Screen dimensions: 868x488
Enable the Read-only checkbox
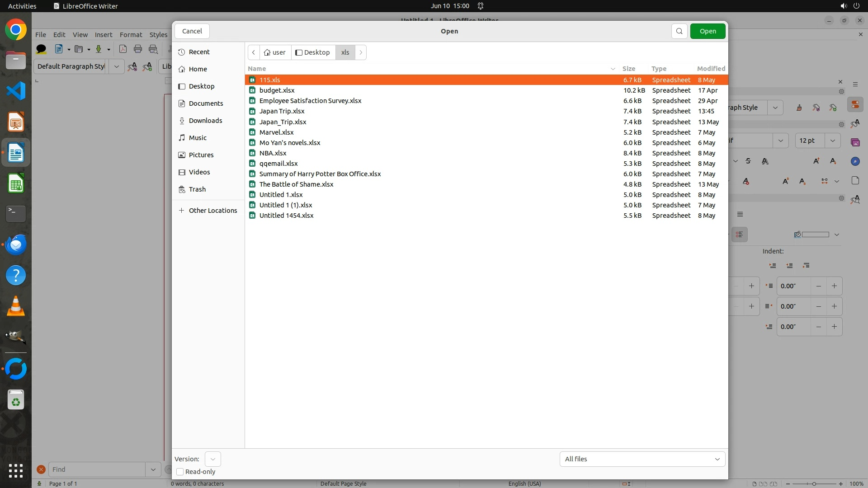tap(180, 472)
